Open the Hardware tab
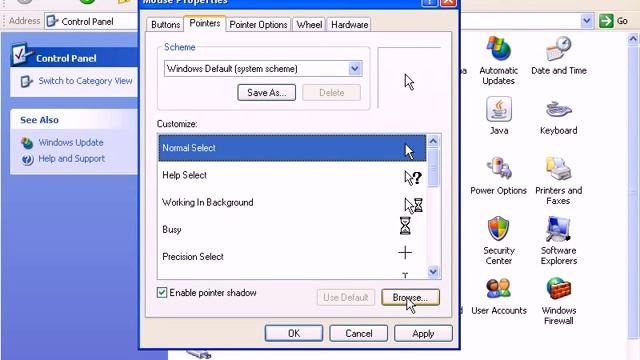 click(349, 24)
